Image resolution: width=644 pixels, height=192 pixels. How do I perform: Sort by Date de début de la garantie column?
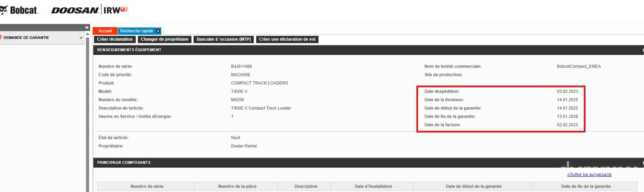click(x=473, y=186)
